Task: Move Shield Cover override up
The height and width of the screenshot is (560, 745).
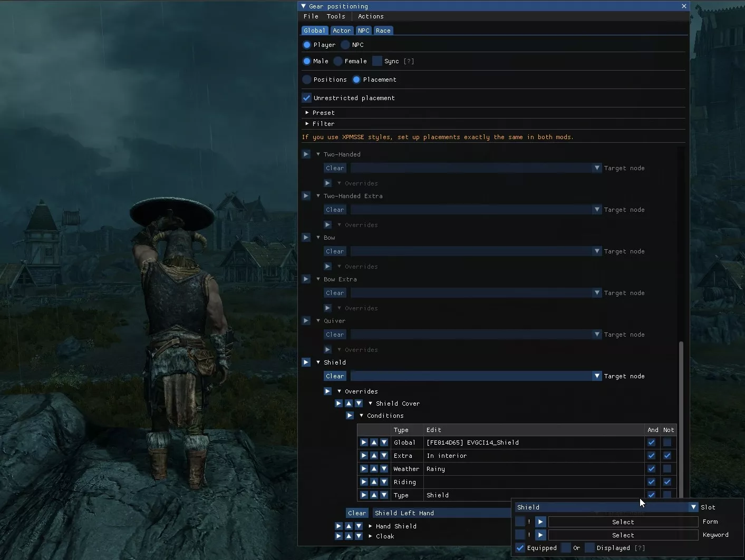Action: click(x=349, y=404)
